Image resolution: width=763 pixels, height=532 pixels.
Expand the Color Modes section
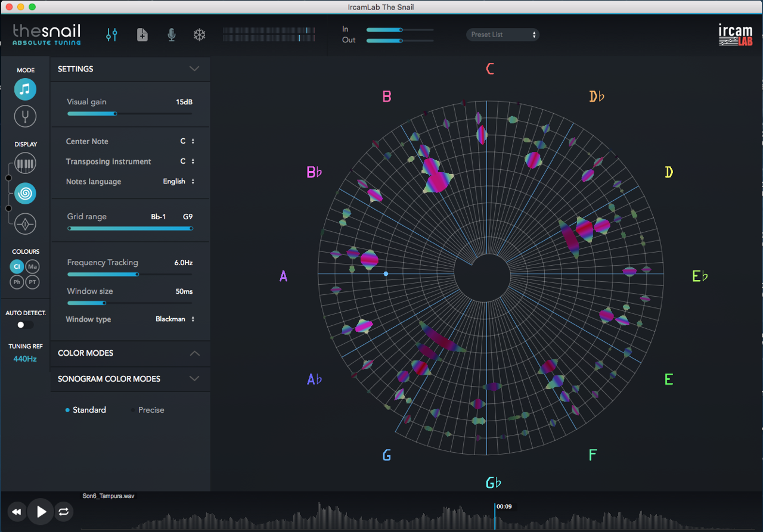(x=194, y=353)
